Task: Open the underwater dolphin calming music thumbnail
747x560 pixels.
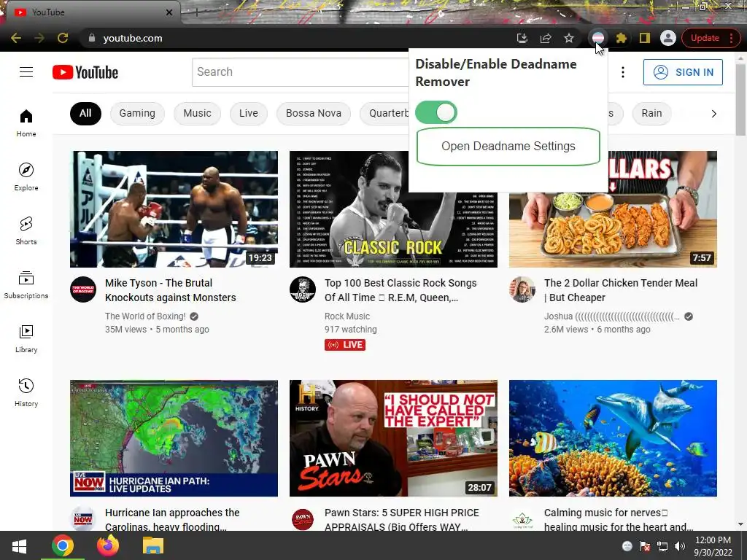Action: click(x=613, y=438)
